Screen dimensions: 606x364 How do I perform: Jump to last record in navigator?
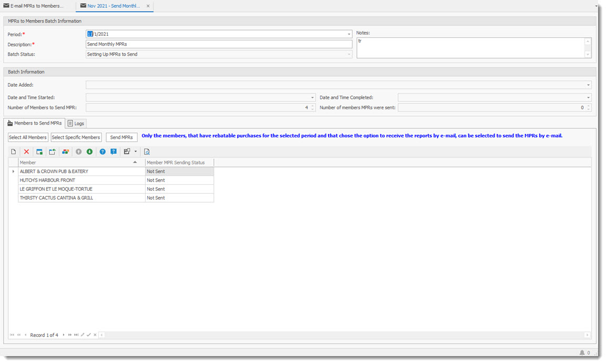(x=76, y=335)
